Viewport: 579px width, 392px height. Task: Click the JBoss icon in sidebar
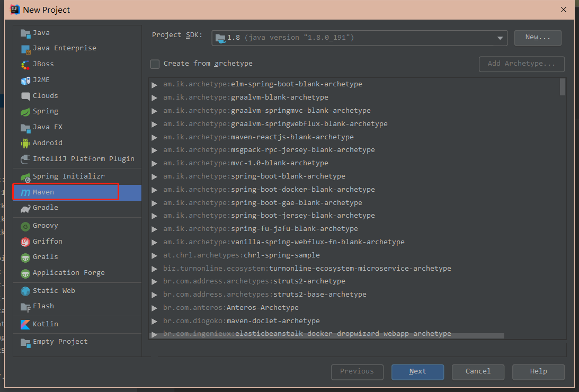point(25,65)
